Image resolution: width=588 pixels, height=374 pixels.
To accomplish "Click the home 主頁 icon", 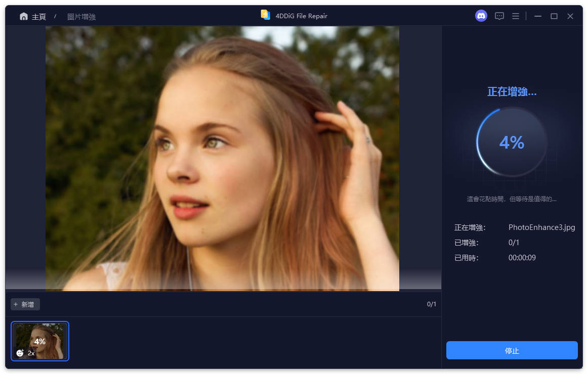I will pyautogui.click(x=24, y=16).
